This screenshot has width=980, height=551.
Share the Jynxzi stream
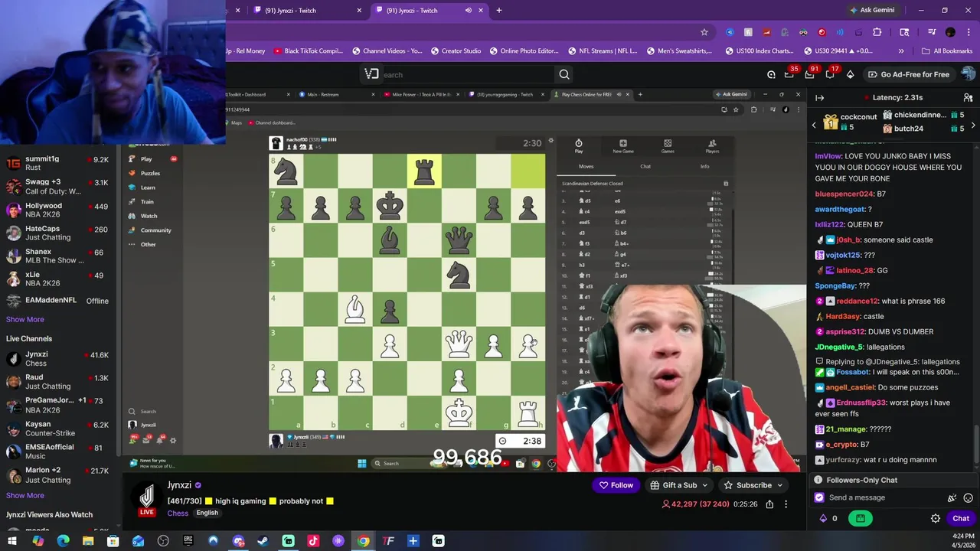point(769,504)
